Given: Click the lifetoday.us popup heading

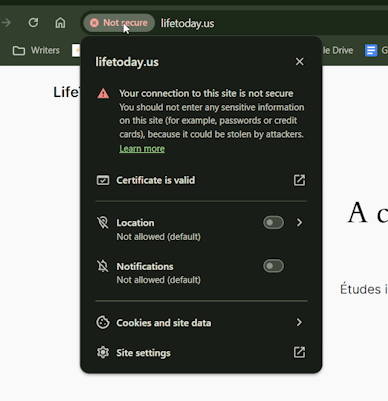Looking at the screenshot, I should tap(127, 62).
